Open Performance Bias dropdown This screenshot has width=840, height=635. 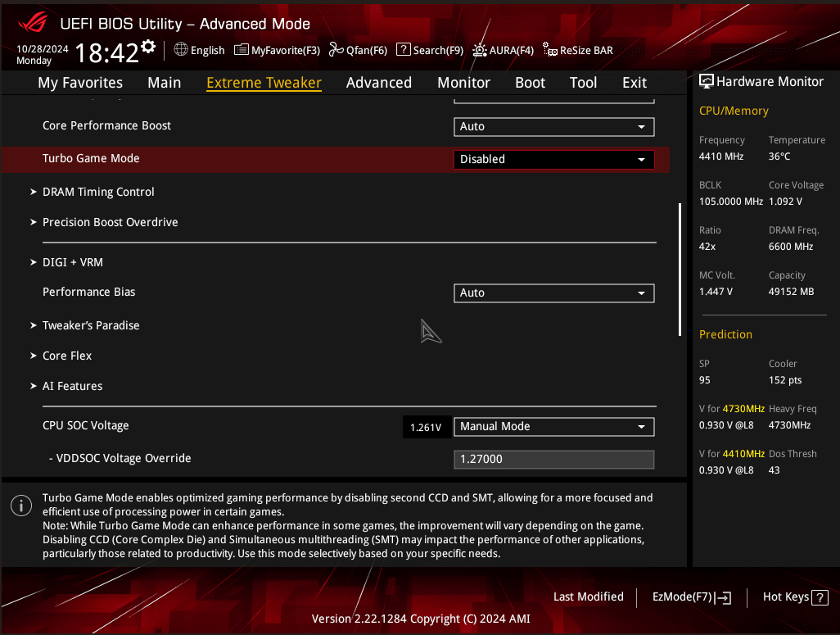click(x=554, y=293)
